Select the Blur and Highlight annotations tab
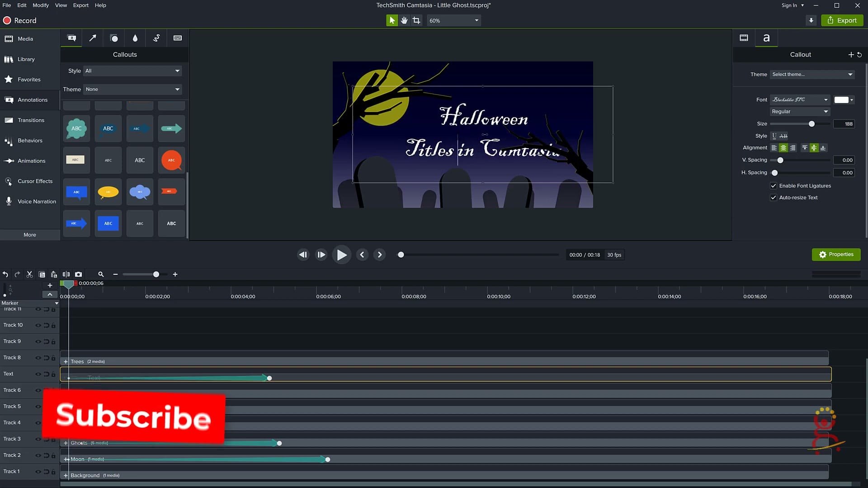 pyautogui.click(x=135, y=38)
